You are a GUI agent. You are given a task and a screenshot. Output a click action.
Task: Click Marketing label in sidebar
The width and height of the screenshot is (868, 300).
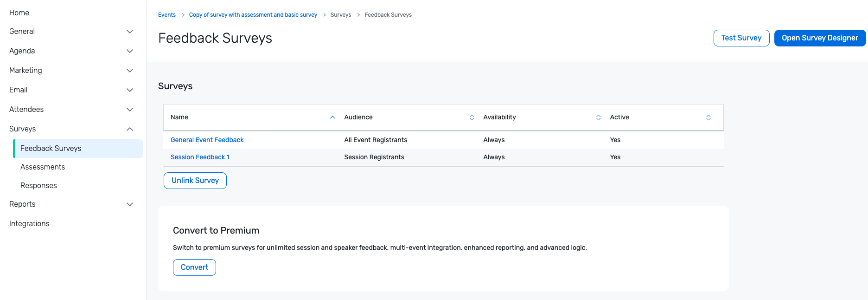click(26, 70)
